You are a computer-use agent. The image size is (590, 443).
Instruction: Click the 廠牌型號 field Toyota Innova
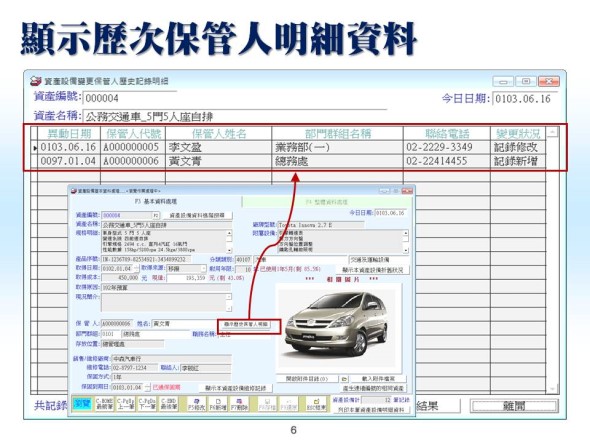pyautogui.click(x=321, y=225)
